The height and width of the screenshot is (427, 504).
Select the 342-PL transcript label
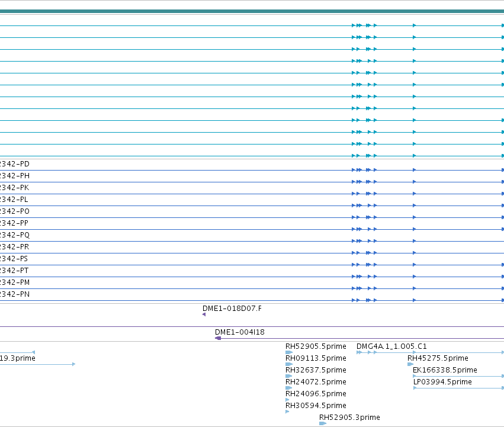point(14,200)
